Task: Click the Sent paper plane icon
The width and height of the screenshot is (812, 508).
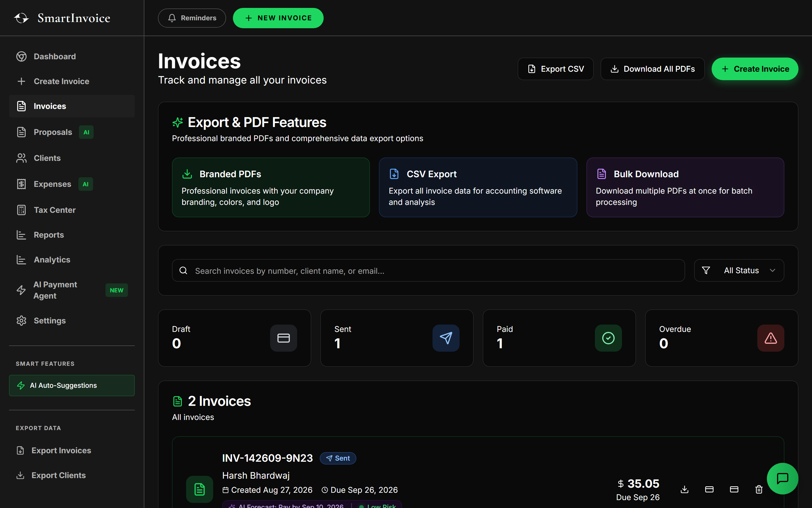Action: (x=446, y=338)
